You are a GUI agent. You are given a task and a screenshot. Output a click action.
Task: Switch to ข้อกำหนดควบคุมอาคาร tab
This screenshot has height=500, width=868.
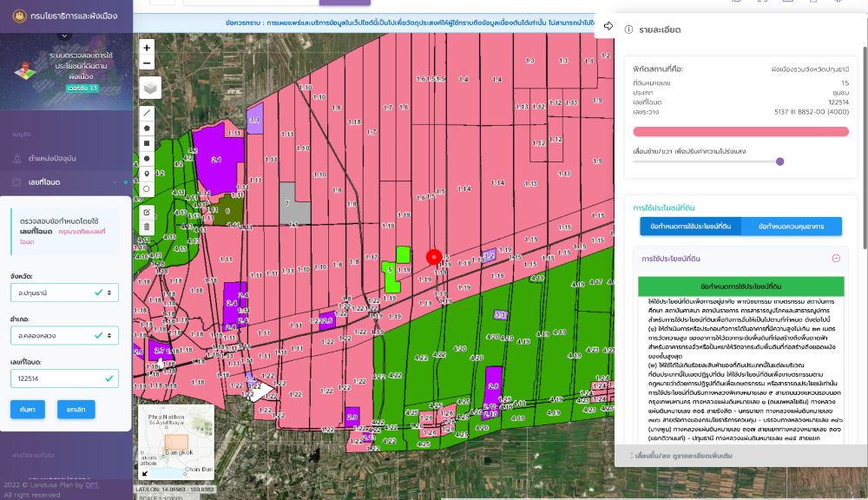(x=791, y=227)
